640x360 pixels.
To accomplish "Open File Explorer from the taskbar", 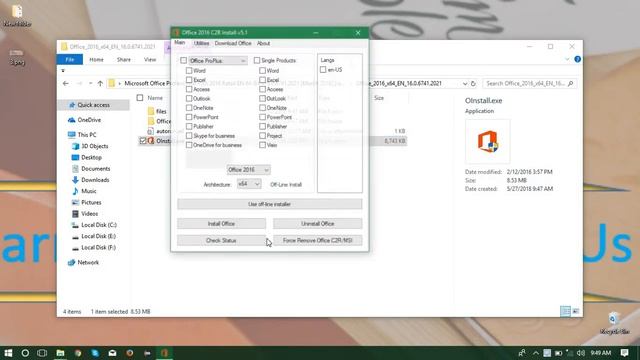I will (x=60, y=353).
